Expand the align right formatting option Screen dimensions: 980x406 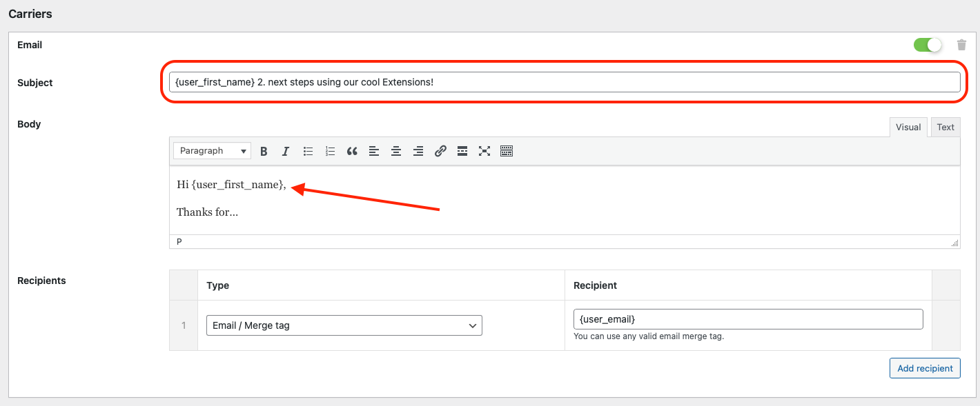tap(418, 150)
